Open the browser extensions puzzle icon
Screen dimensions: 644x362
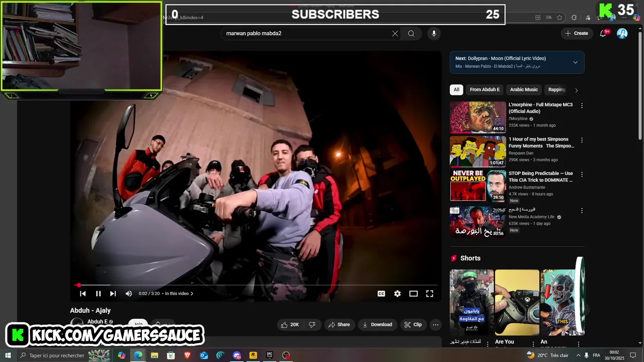(574, 18)
